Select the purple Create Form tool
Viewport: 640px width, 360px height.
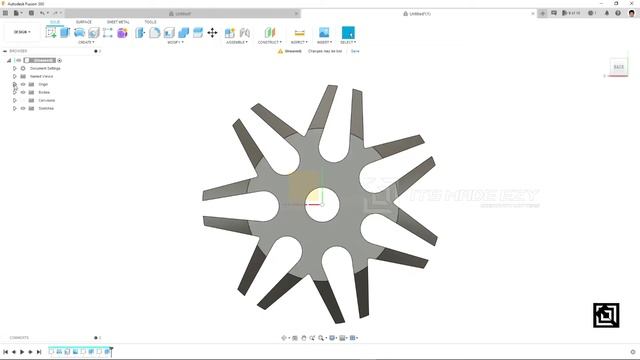[x=122, y=33]
